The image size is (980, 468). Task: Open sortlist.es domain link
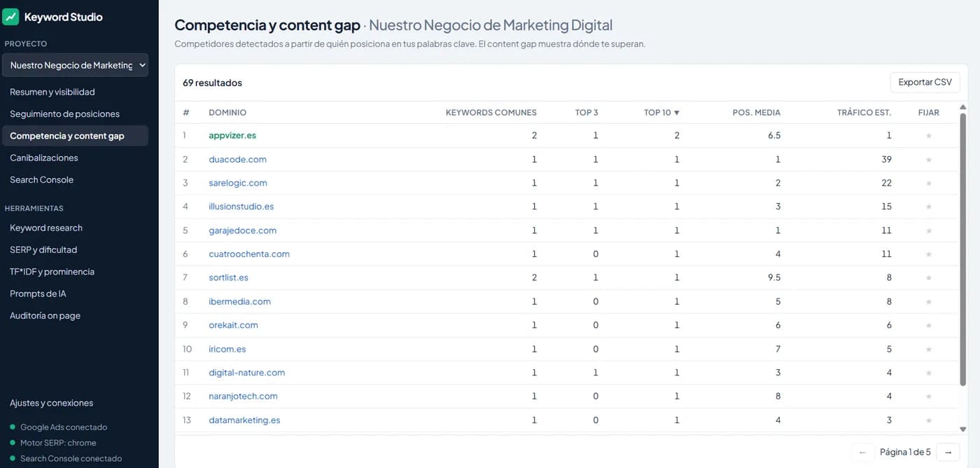click(228, 278)
